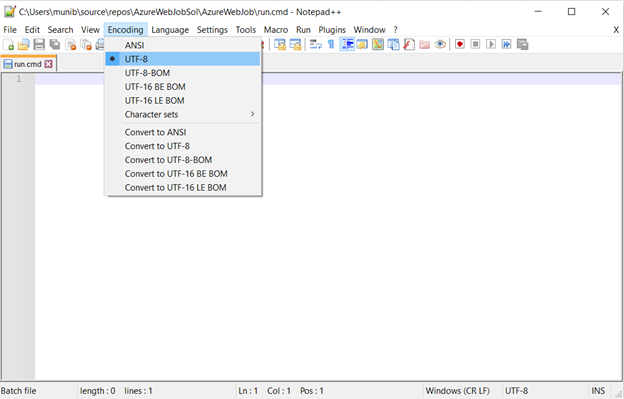Open the Window menu
624x399 pixels.
click(370, 30)
